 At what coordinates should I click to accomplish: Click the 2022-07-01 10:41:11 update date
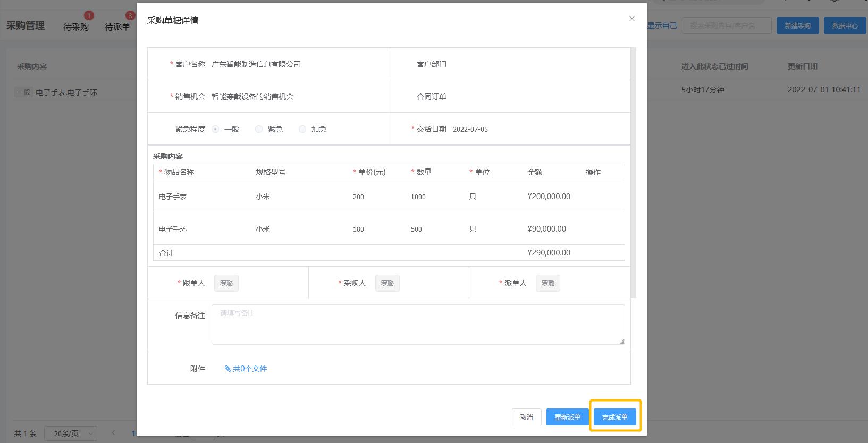tap(824, 90)
